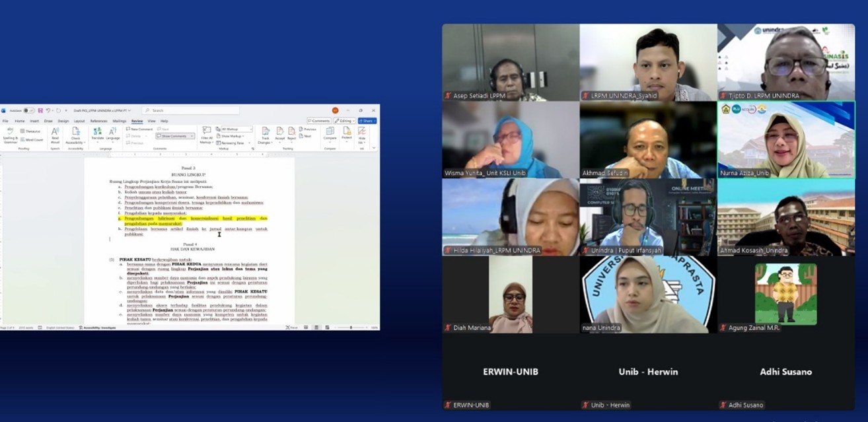Accept the tracked change
Viewport: 868px width, 422px height.
[279, 134]
